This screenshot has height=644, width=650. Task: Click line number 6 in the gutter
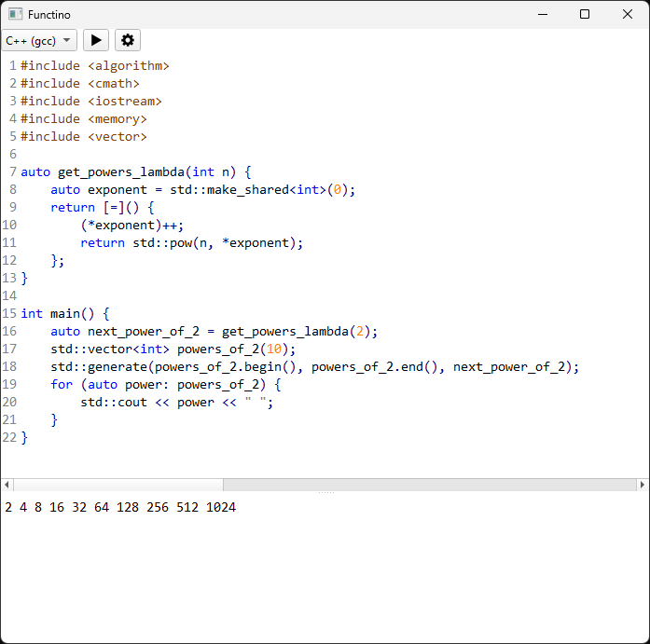tap(13, 155)
